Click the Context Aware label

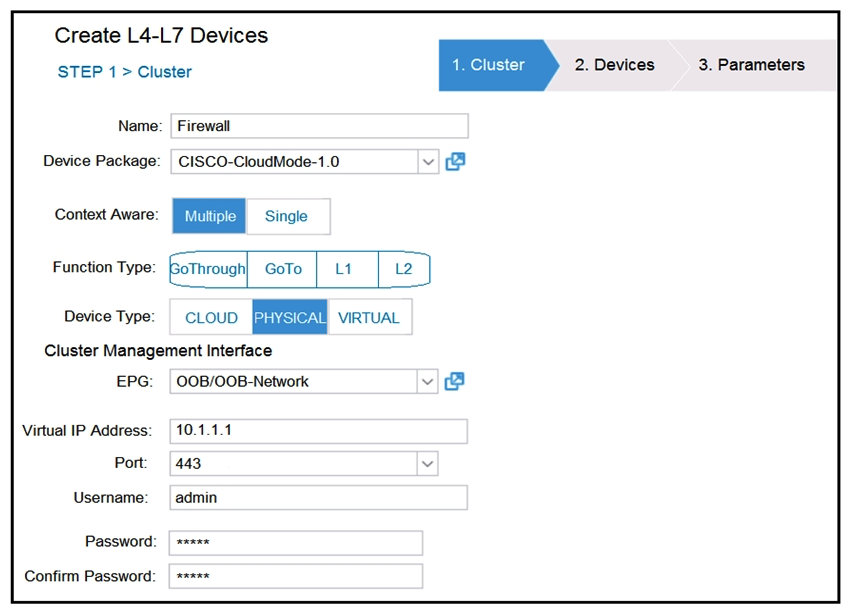click(107, 215)
